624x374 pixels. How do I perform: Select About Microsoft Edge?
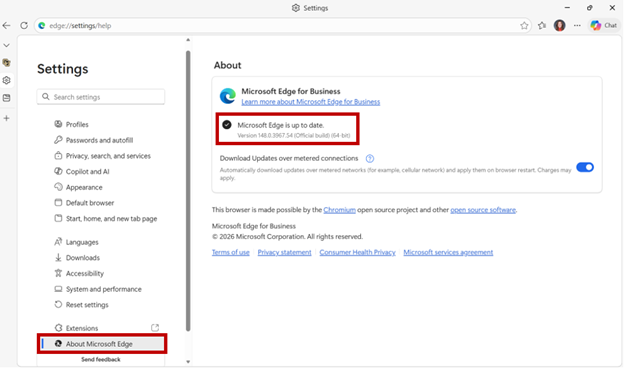(102, 344)
